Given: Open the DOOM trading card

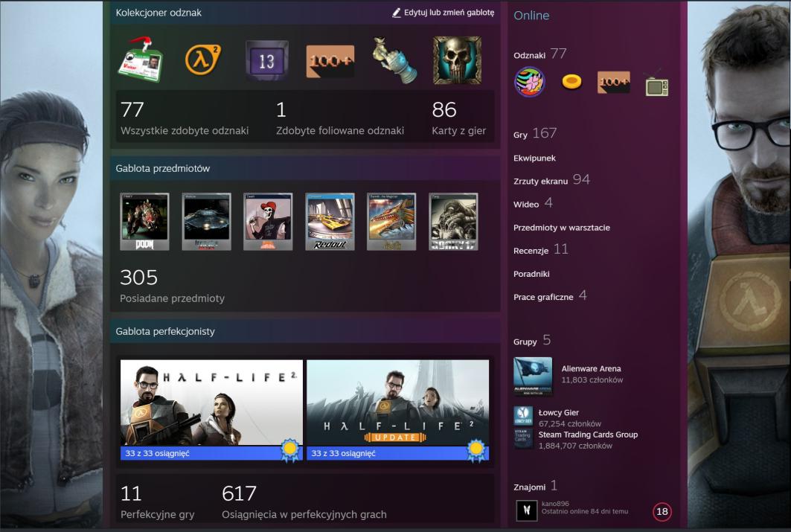Looking at the screenshot, I should tap(144, 222).
